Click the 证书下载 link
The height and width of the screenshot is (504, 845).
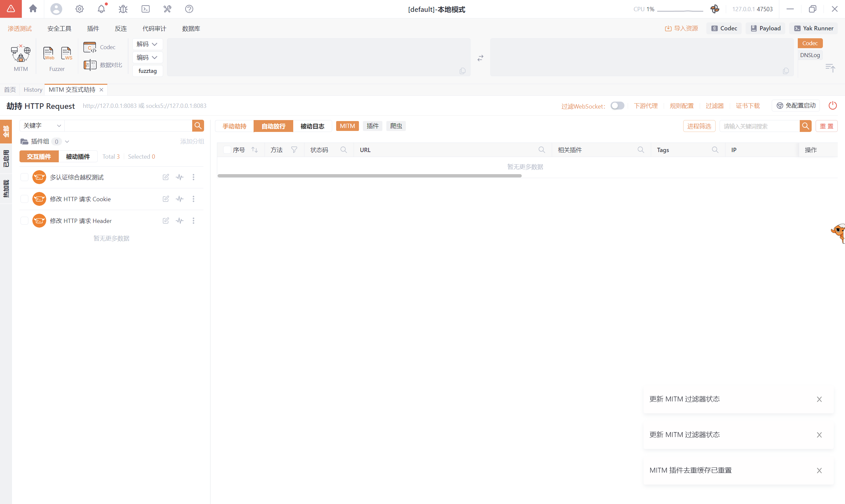coord(748,106)
